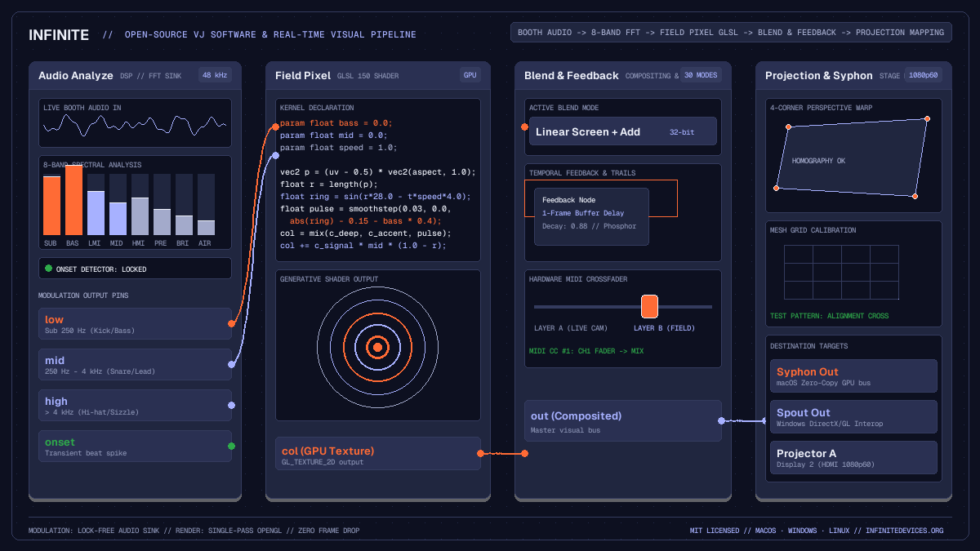Click the 'Decay: 0.88 // Phosphor' text
Screen dimensions: 980x551
coord(589,226)
